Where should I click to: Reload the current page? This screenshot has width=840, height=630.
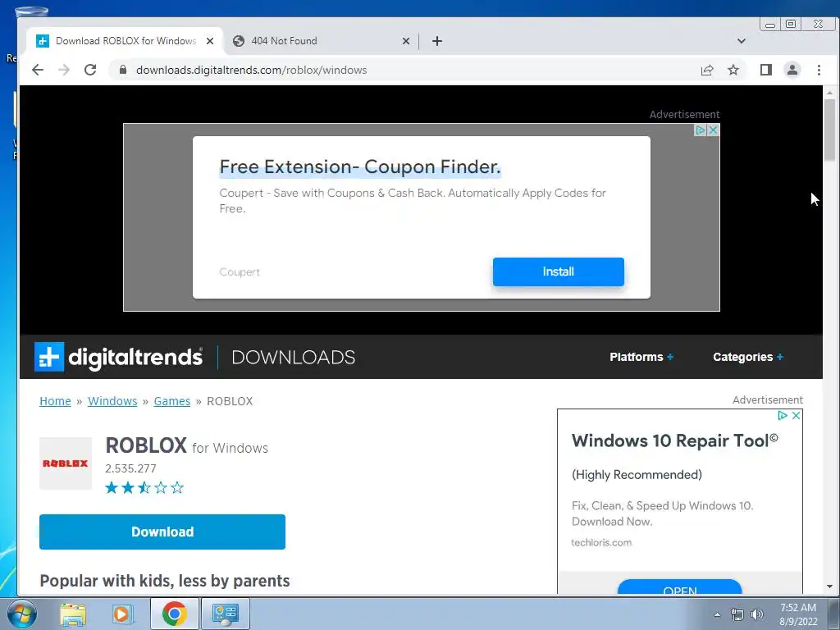(x=90, y=71)
